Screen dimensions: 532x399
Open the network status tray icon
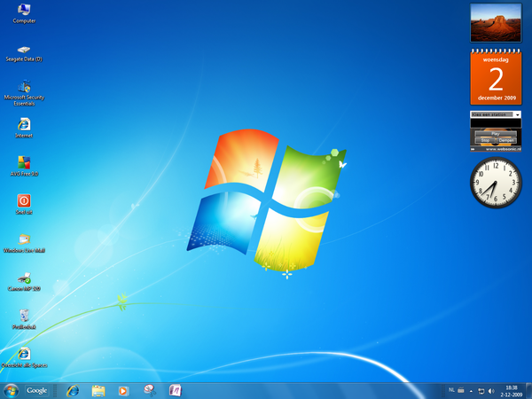(x=481, y=391)
